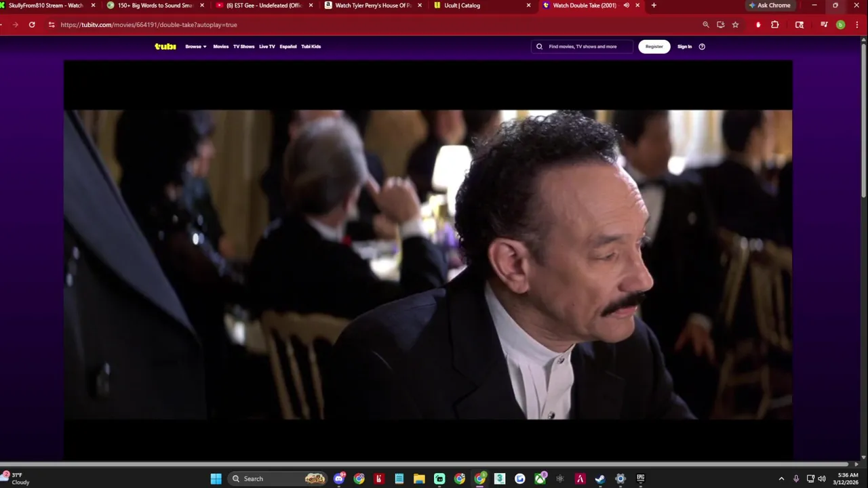Open the weather widget showing 31°F Cloudy
The height and width of the screenshot is (488, 868).
[16, 479]
